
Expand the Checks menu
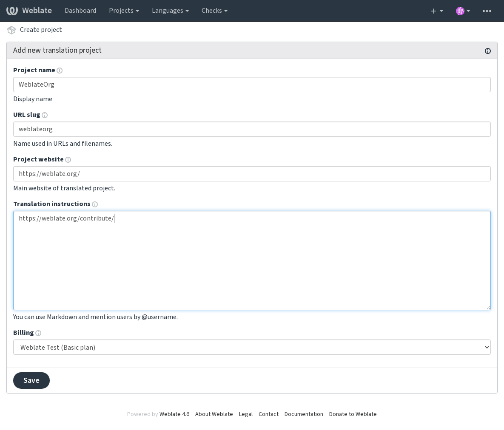214,11
